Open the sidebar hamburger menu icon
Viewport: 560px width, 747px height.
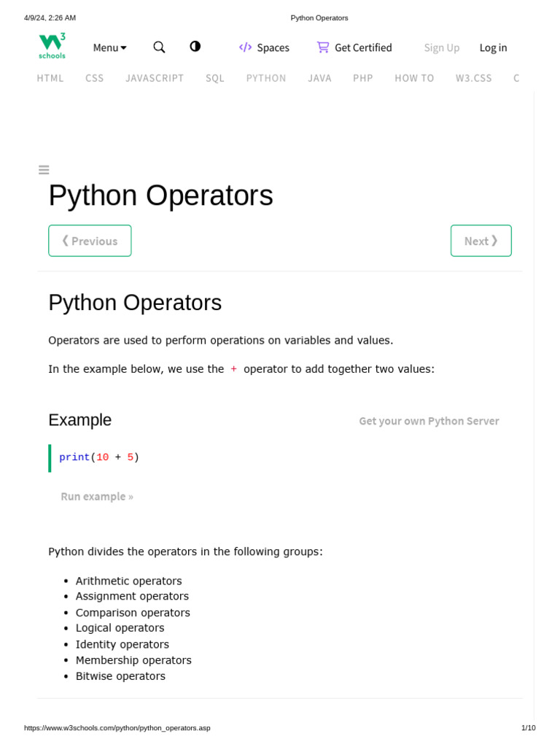(x=44, y=170)
